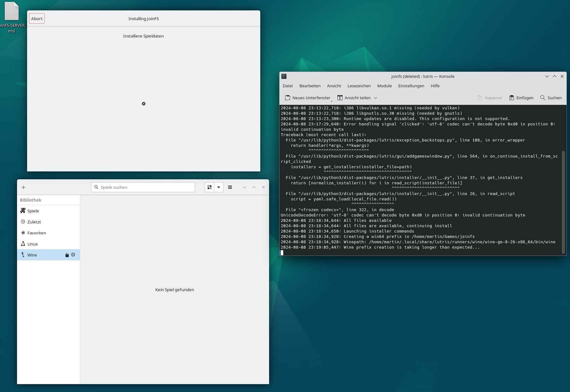Maximize the Lutris window
The height and width of the screenshot is (392, 570).
tap(254, 187)
